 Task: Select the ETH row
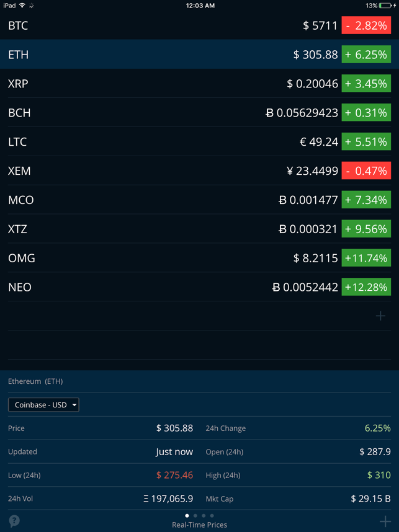(199, 55)
